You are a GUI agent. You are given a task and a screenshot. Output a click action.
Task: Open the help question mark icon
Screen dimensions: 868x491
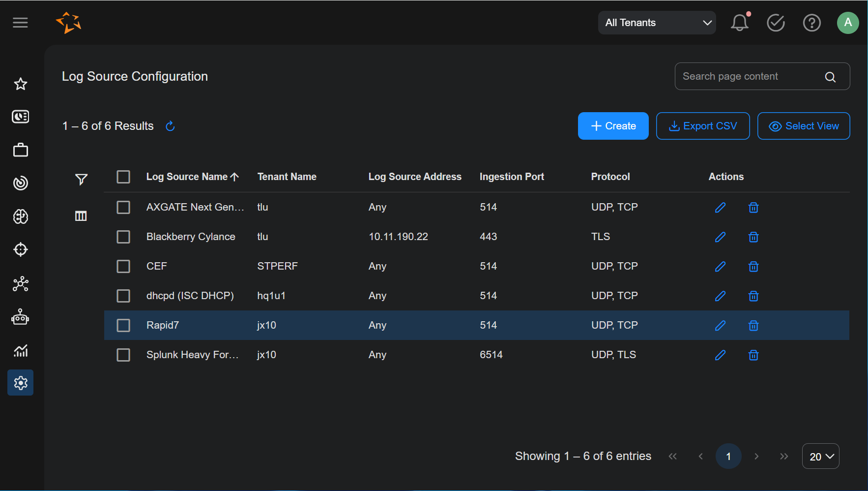[x=811, y=23]
